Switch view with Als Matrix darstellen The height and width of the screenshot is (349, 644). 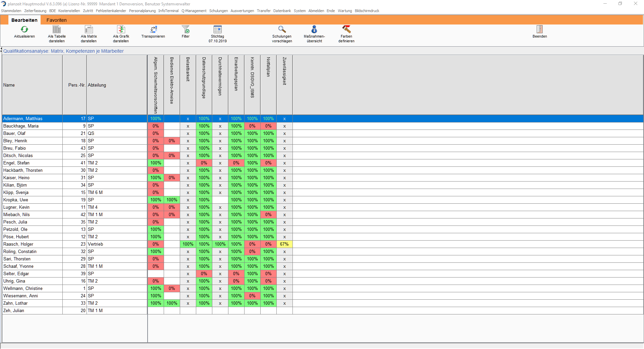coord(89,30)
